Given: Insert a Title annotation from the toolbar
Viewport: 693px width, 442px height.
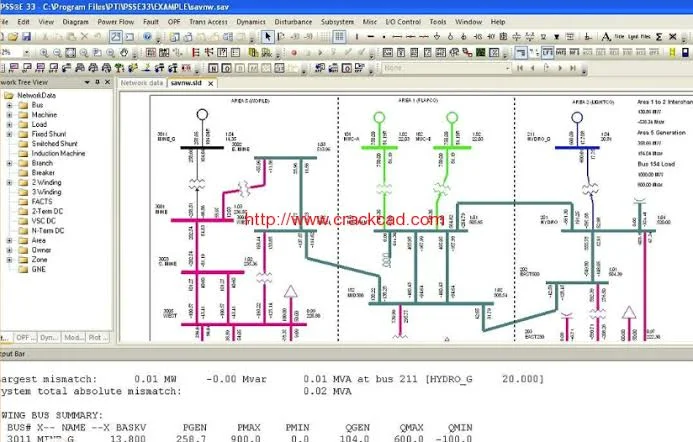Looking at the screenshot, I should [620, 37].
